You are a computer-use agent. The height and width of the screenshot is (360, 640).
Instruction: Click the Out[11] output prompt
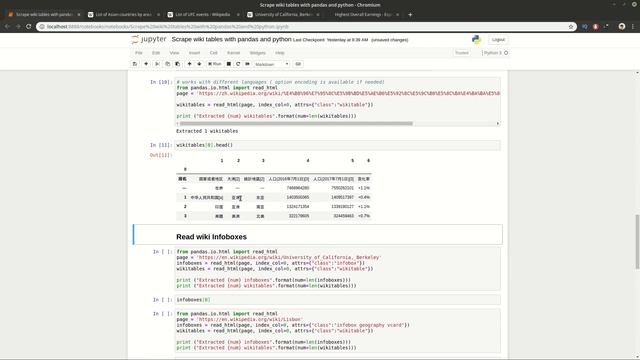161,155
